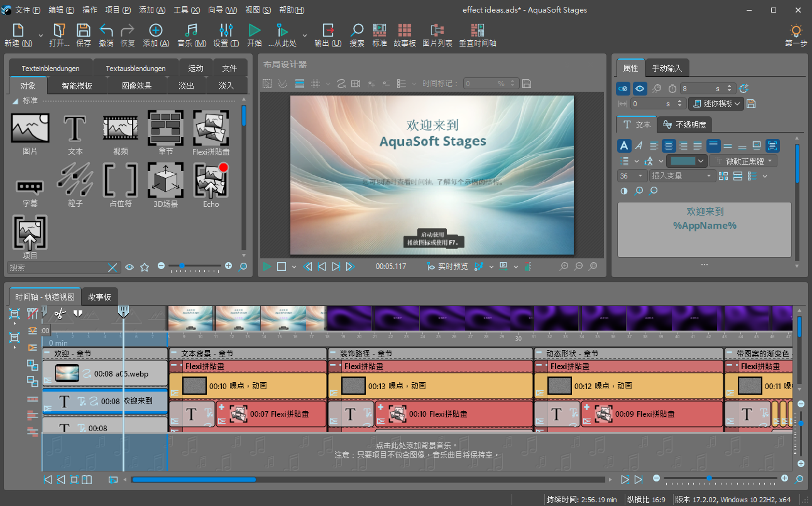
Task: Toggle bold text formatting in 文本 panel
Action: 623,146
